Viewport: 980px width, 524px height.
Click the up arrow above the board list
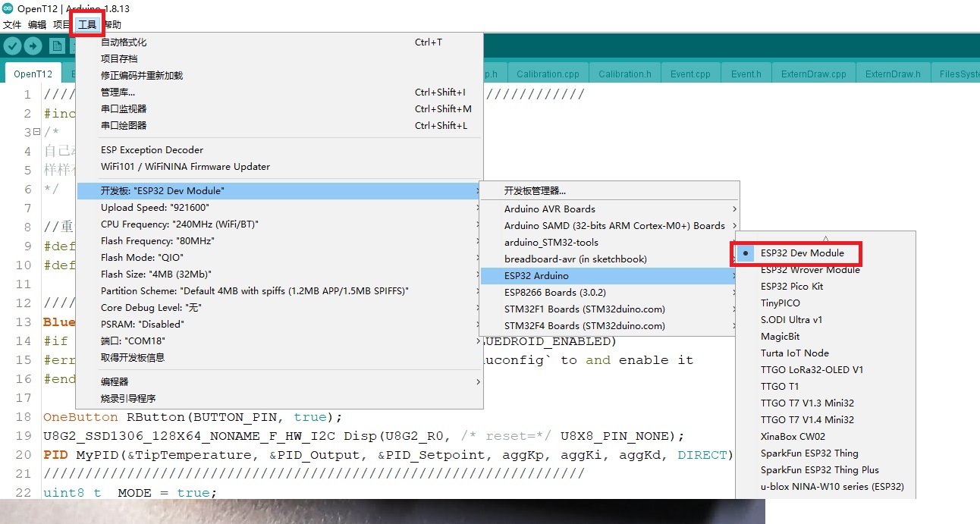tap(826, 238)
